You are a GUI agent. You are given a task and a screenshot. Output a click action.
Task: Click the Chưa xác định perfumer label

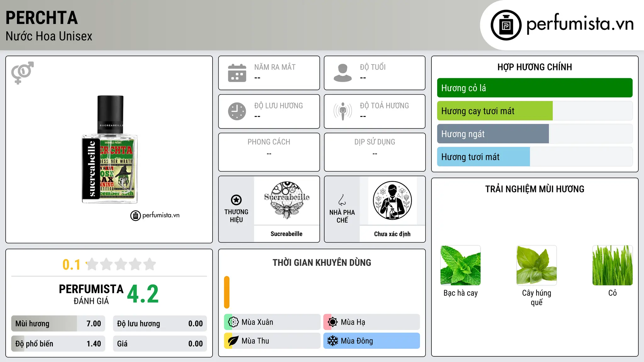click(392, 234)
